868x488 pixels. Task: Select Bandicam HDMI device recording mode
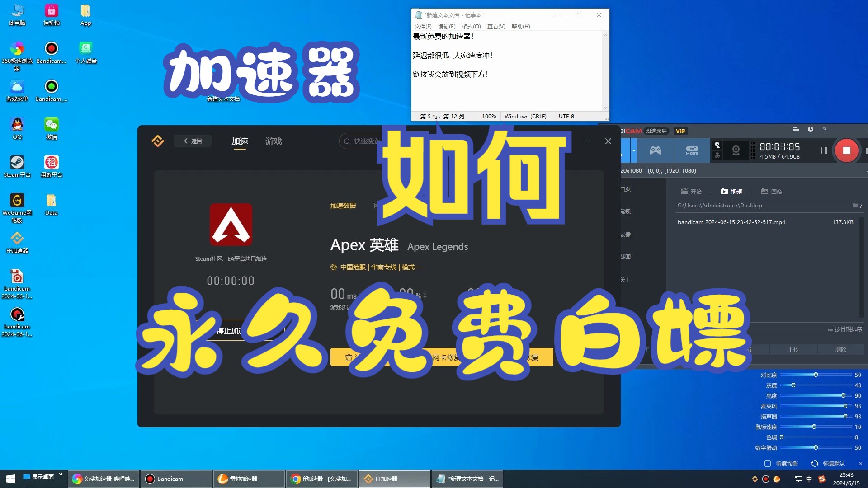(x=692, y=150)
